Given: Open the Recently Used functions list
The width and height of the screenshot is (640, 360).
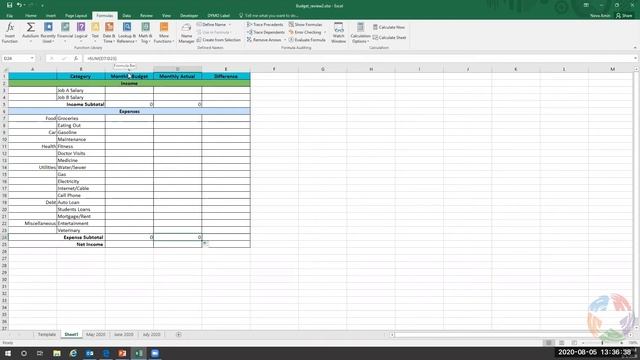Looking at the screenshot, I should tap(48, 33).
